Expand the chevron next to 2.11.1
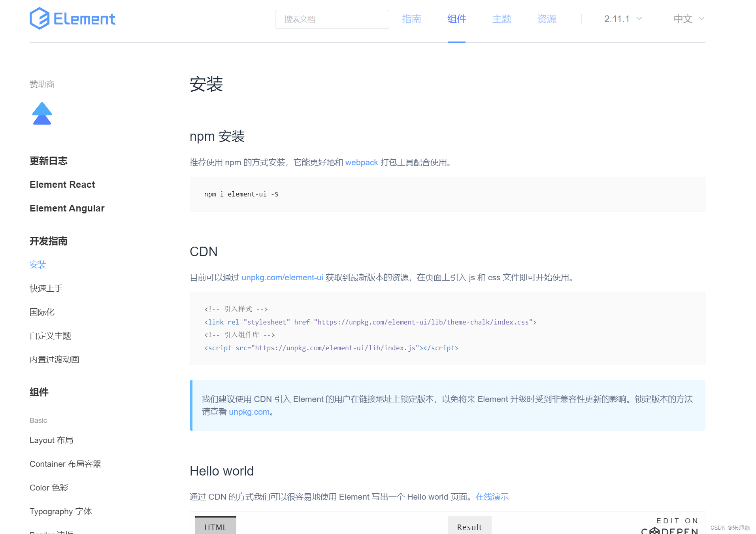Screen dimensions: 756x534 [639, 19]
